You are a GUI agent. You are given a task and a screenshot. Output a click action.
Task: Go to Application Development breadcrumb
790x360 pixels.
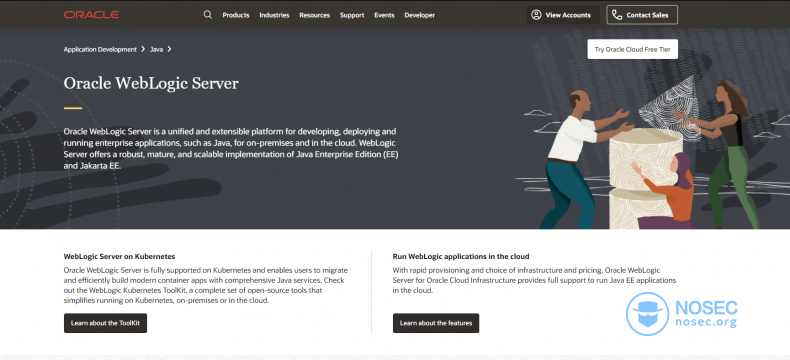point(100,49)
